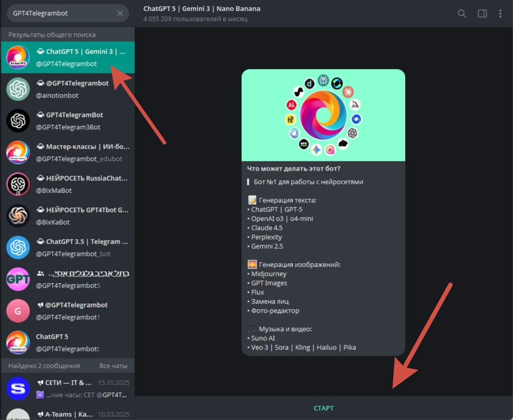The image size is (513, 420).
Task: Click Что может делать этот бот? heading
Action: (x=294, y=169)
